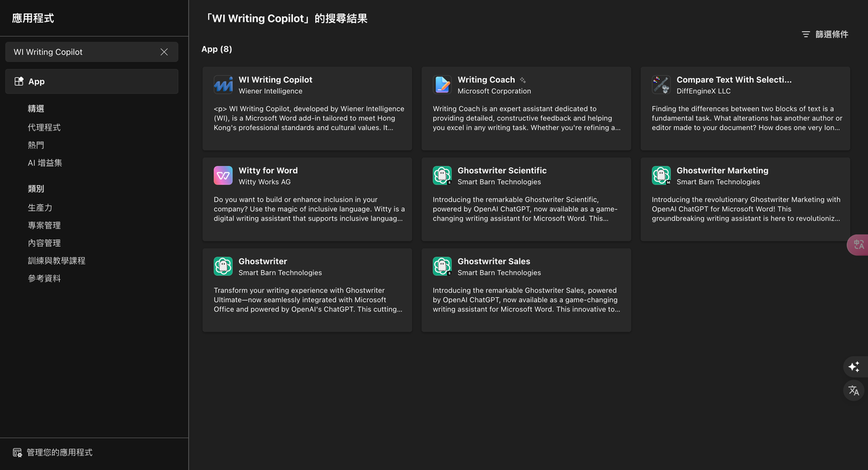Click the translation icon at right edge
Image resolution: width=868 pixels, height=470 pixels.
[854, 391]
